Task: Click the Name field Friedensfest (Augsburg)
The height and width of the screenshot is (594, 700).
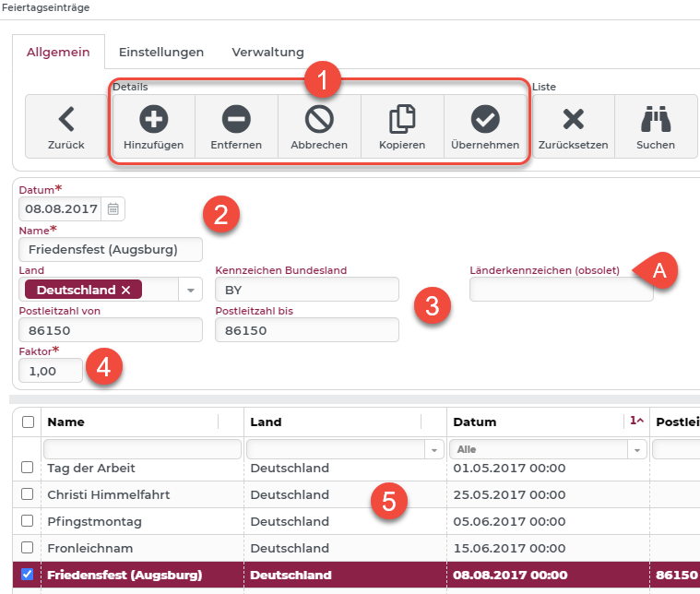Action: [111, 249]
